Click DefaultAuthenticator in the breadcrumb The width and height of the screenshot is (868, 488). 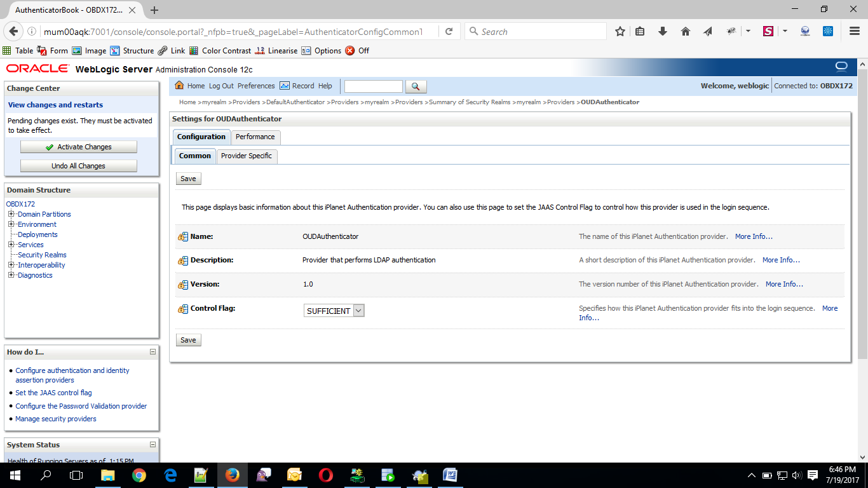pyautogui.click(x=295, y=102)
